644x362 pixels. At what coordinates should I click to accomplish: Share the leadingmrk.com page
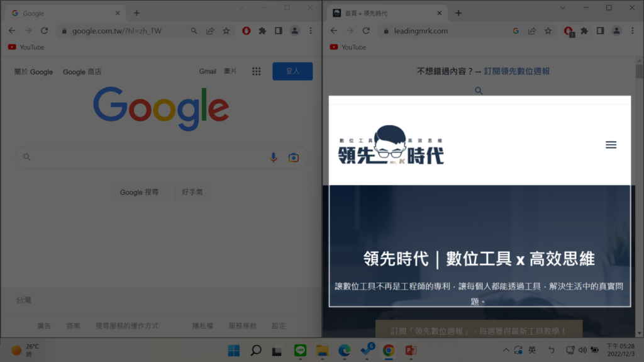(532, 31)
